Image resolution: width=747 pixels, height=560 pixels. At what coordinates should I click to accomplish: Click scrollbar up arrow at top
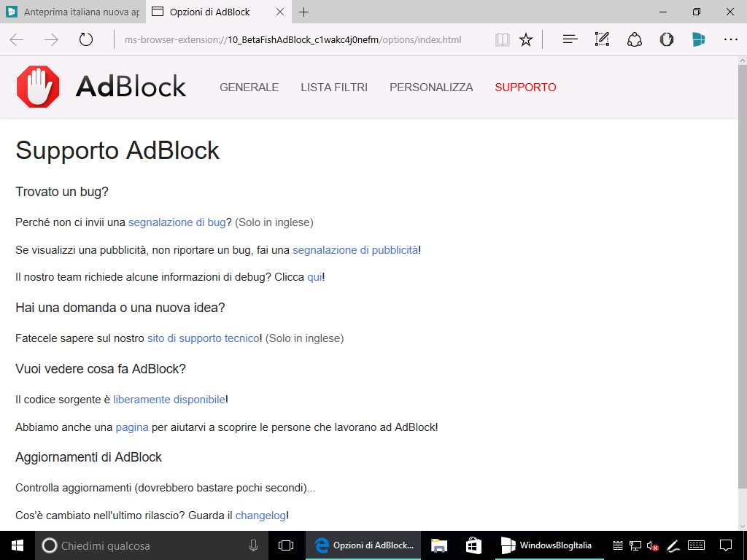pyautogui.click(x=742, y=61)
